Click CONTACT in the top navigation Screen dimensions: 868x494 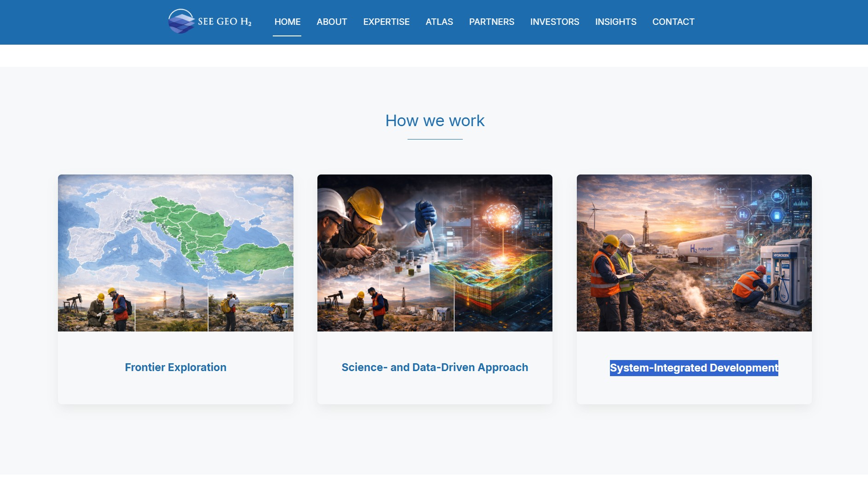673,22
